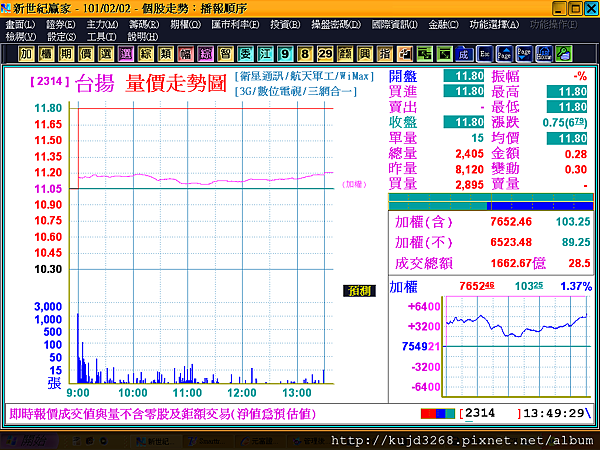The width and height of the screenshot is (600, 450).
Task: Click the 昨量 value 8,120
Action: click(x=470, y=170)
